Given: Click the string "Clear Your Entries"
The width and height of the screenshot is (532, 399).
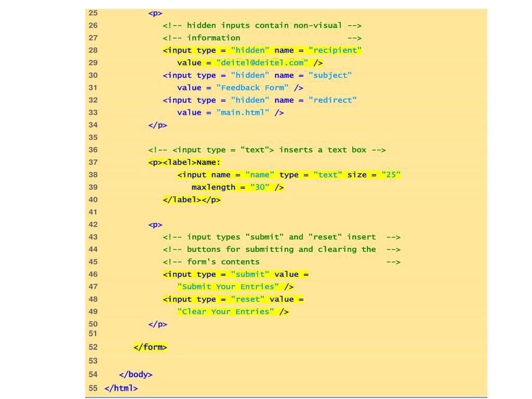Looking at the screenshot, I should (x=225, y=312).
